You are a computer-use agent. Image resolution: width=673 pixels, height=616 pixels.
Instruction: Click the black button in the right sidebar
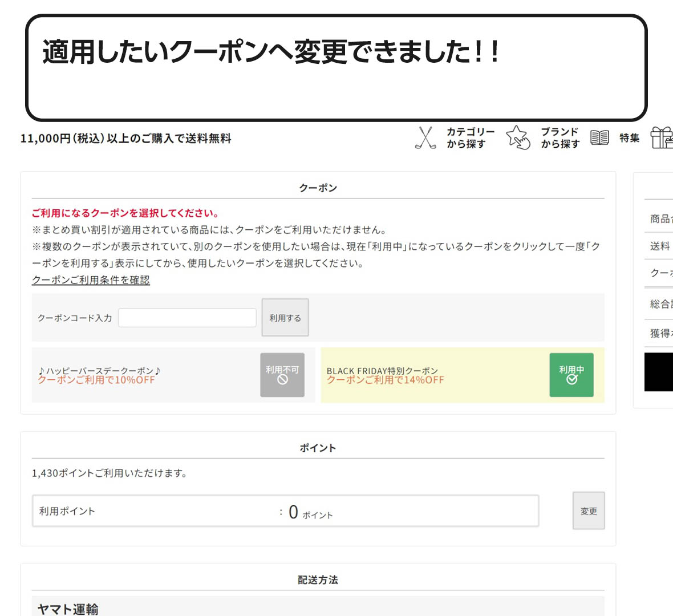[658, 375]
